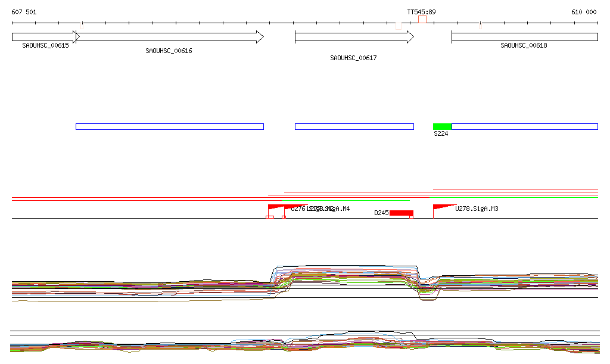Click the U278.SigA.M3 label text

[477, 209]
